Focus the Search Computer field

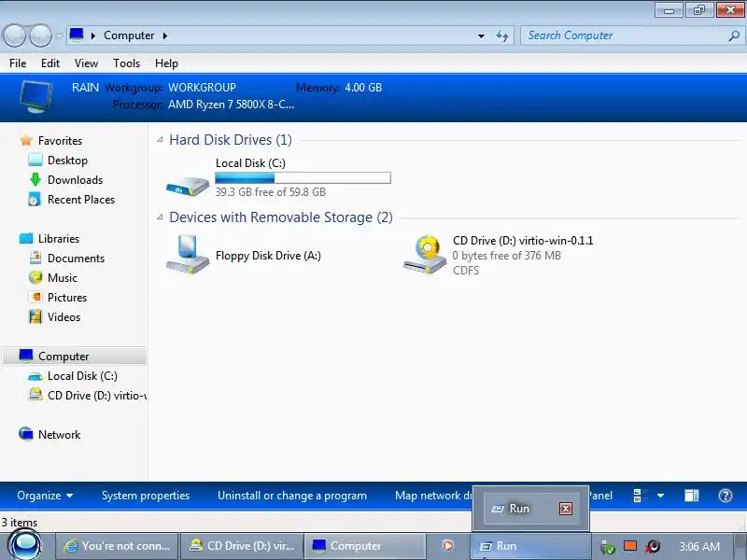click(x=624, y=35)
